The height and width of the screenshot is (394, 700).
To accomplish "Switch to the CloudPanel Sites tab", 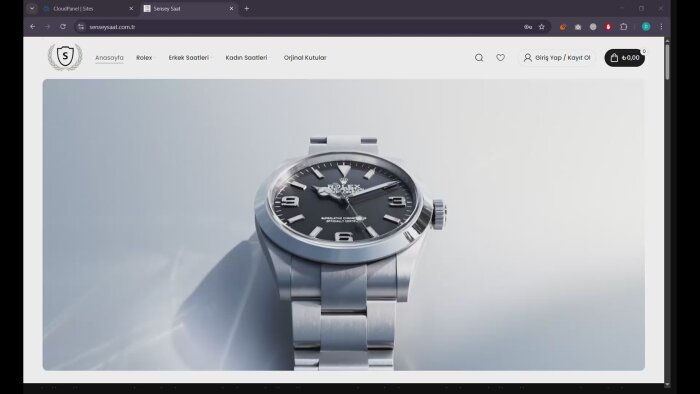I will click(x=88, y=8).
